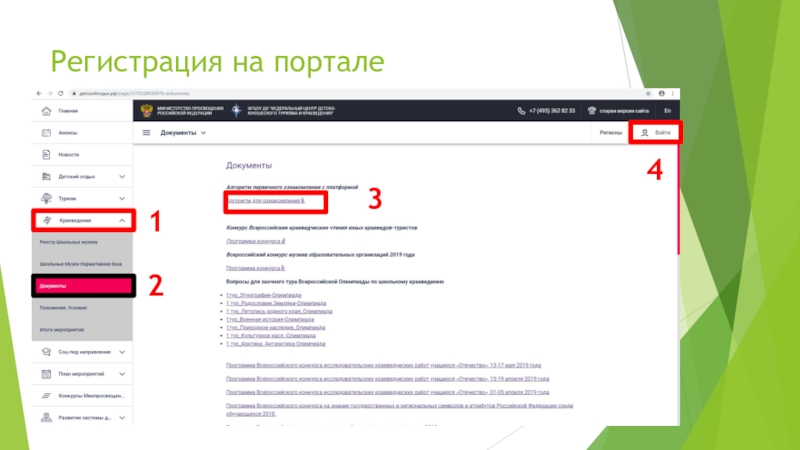
Task: Open first Программа конкурса link
Action: point(256,241)
